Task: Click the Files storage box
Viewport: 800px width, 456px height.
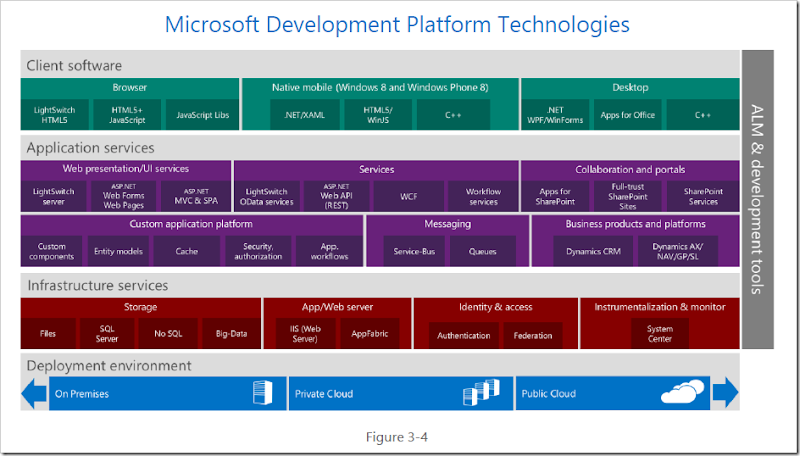Action: point(48,334)
